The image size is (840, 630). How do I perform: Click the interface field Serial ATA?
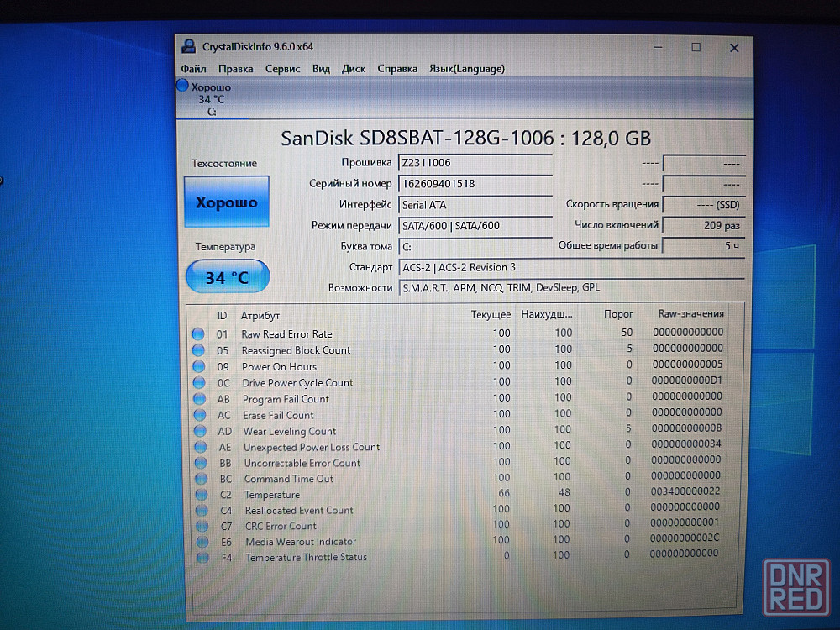coord(475,205)
